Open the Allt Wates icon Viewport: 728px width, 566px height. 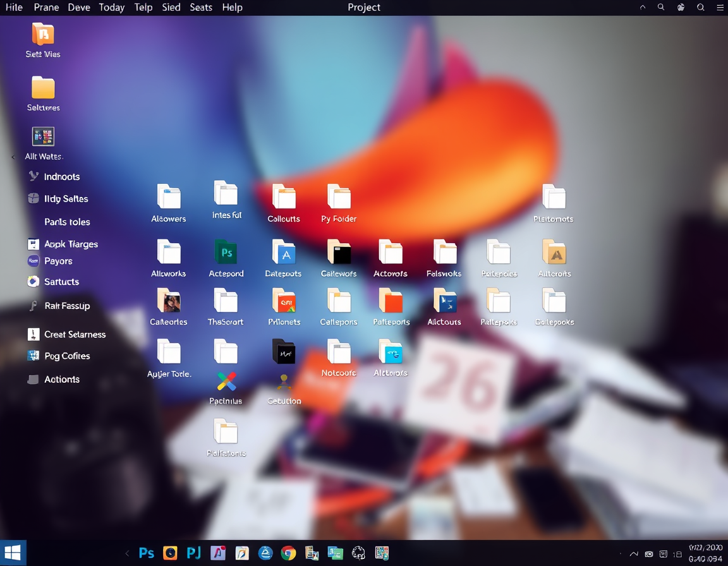[x=43, y=136]
